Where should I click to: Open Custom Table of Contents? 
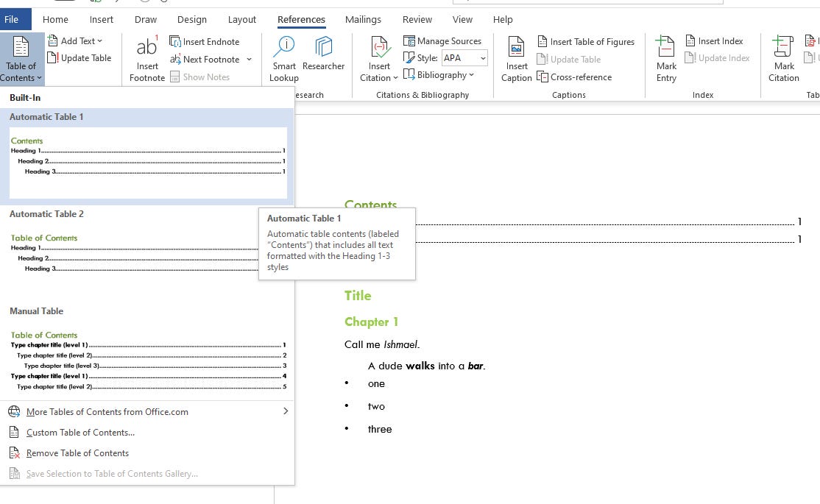(x=147, y=433)
